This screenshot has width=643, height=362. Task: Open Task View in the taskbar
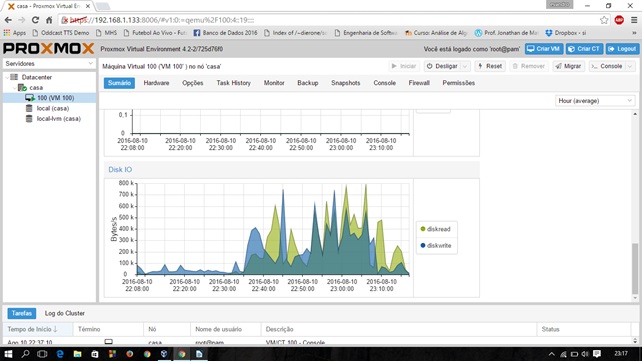coord(42,354)
